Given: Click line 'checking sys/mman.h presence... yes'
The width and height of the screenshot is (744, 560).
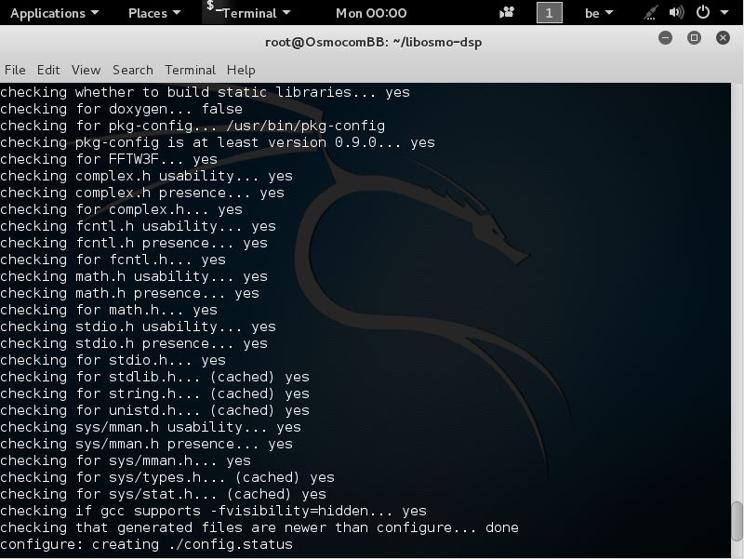Looking at the screenshot, I should click(147, 444).
